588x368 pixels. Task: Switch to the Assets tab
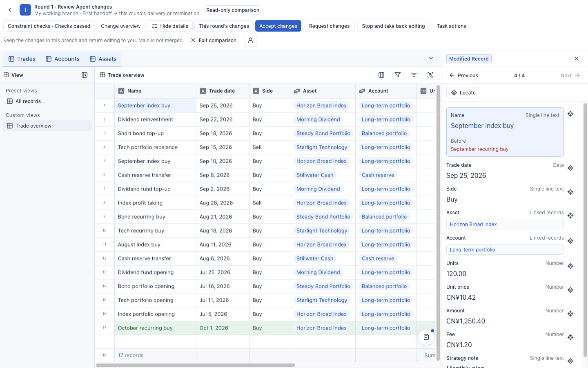click(x=103, y=59)
